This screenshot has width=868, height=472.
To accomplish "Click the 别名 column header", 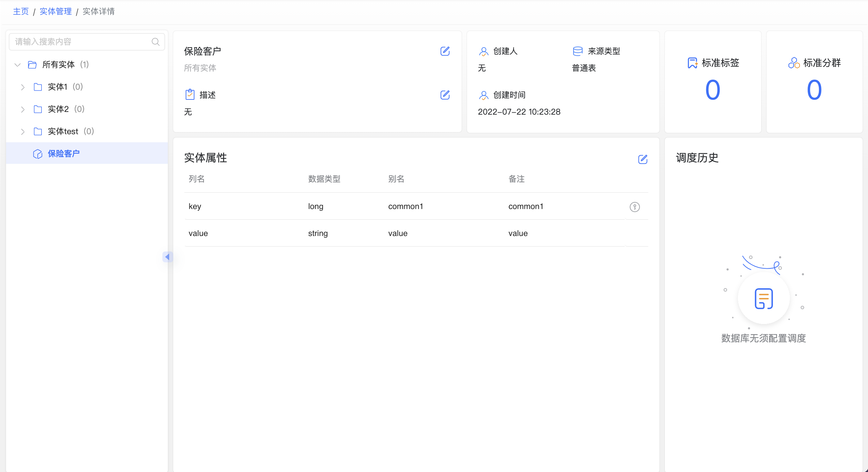I will (396, 179).
